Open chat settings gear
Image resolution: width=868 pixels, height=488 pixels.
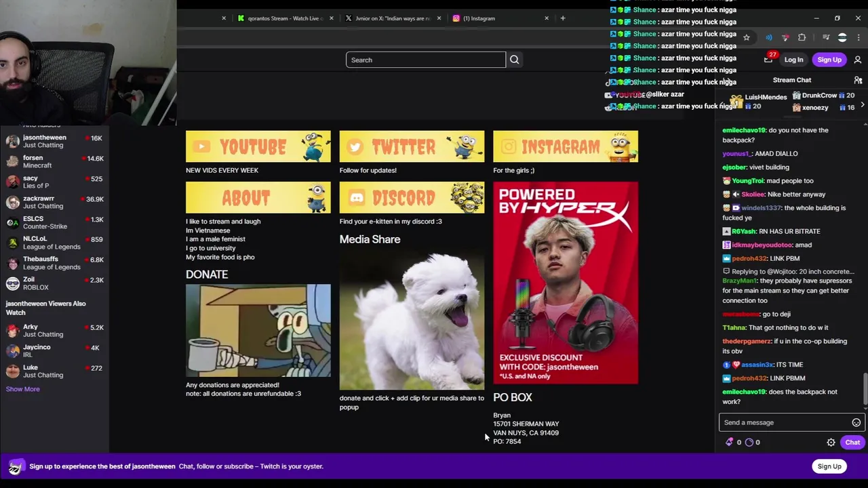(831, 443)
